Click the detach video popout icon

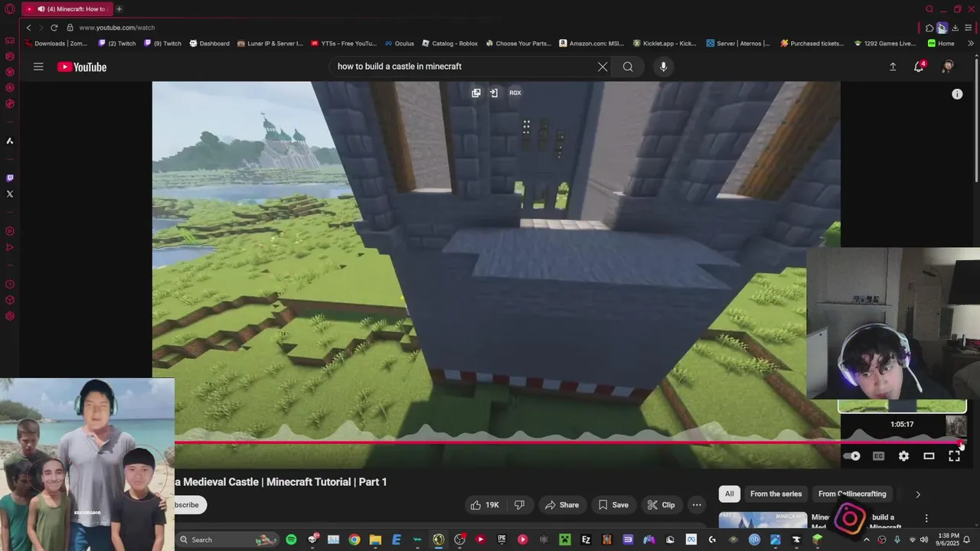476,93
